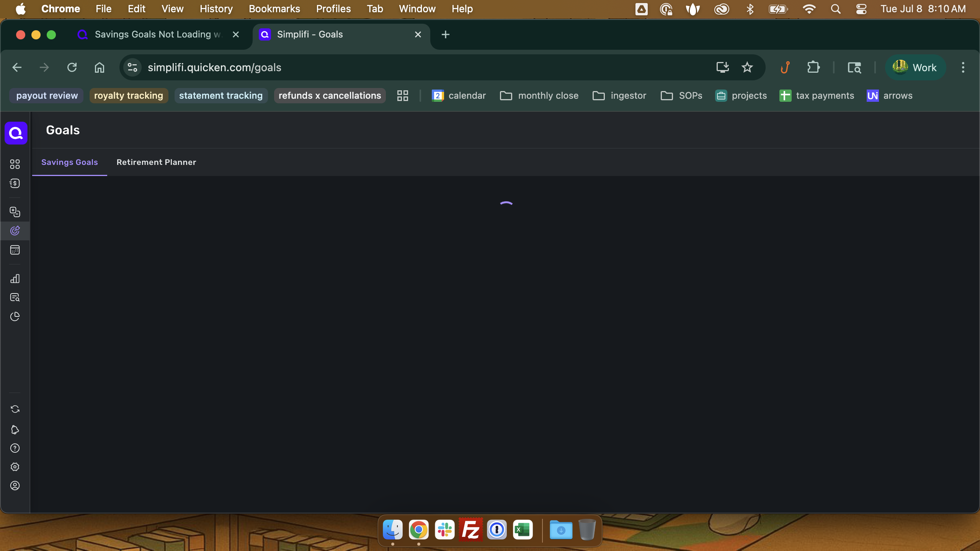Open the help question-mark sidebar icon
This screenshot has height=551, width=980.
[x=15, y=448]
